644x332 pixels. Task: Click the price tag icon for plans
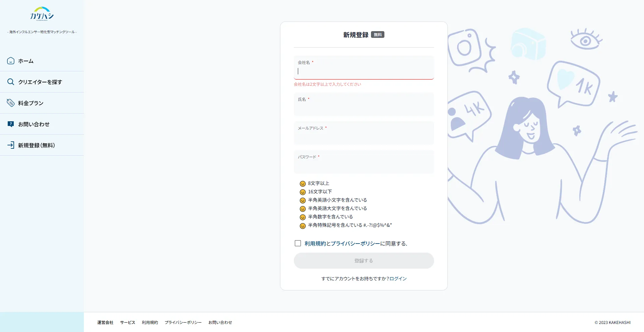tap(11, 103)
